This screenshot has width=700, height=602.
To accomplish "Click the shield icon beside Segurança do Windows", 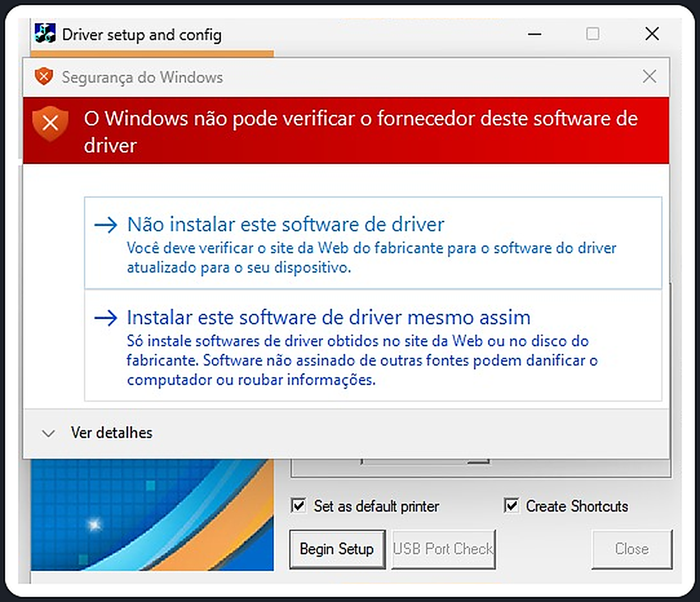I will [x=44, y=76].
